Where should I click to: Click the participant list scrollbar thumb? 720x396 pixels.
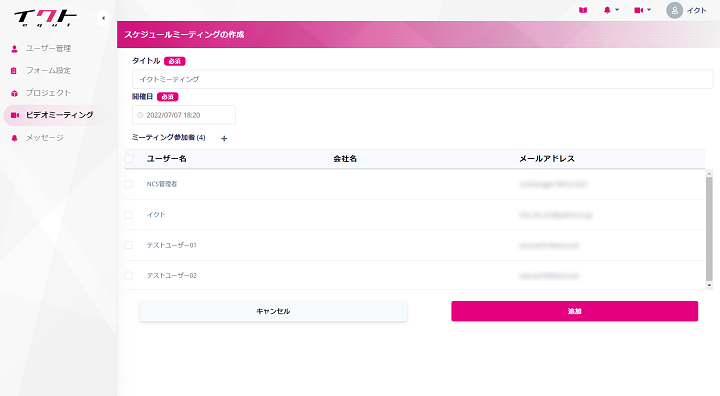tap(709, 228)
